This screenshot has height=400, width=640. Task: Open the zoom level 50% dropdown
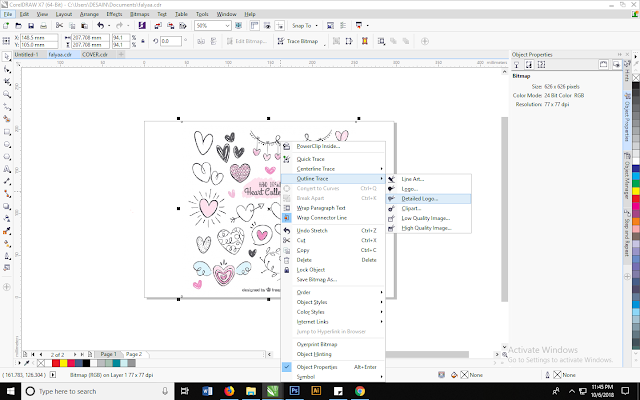(x=228, y=26)
